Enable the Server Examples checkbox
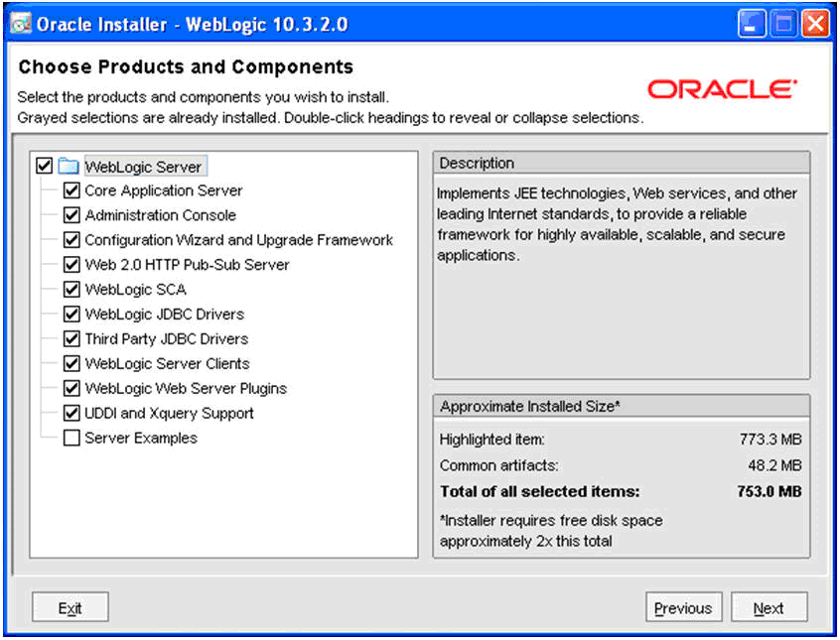Image resolution: width=840 pixels, height=640 pixels. click(71, 438)
